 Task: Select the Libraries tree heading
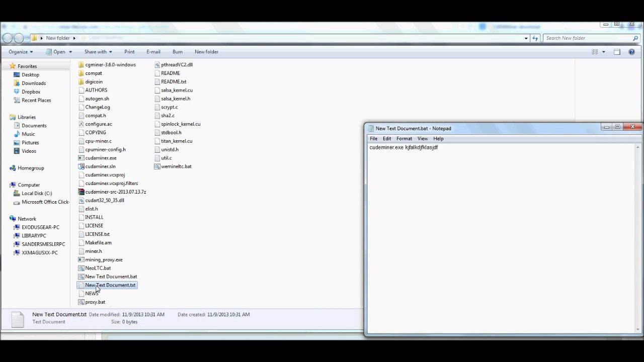click(x=27, y=117)
